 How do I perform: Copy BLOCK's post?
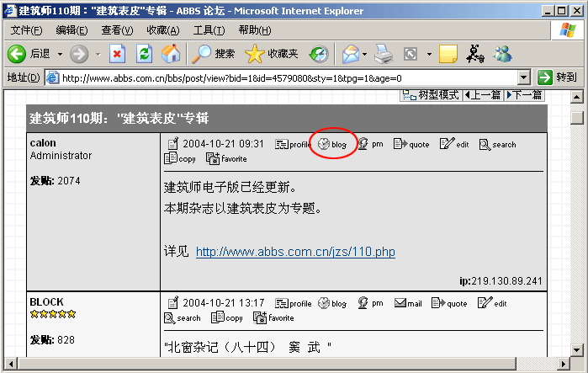pos(227,317)
